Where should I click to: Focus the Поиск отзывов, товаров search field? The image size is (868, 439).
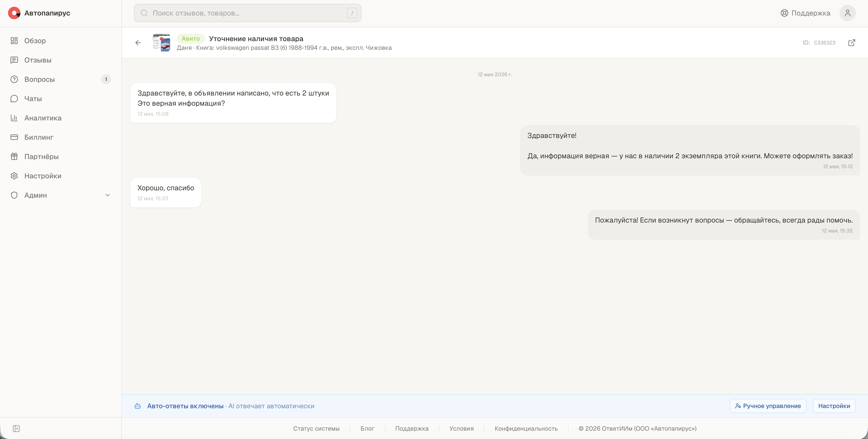[x=248, y=13]
